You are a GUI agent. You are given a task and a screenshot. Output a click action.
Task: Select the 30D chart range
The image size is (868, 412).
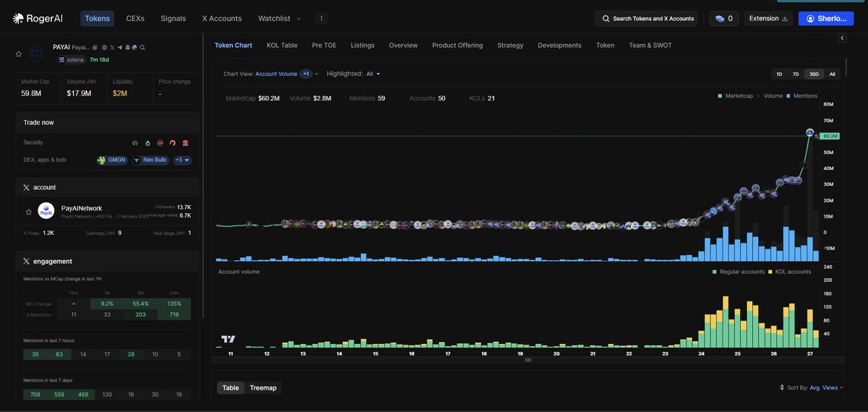pyautogui.click(x=814, y=74)
